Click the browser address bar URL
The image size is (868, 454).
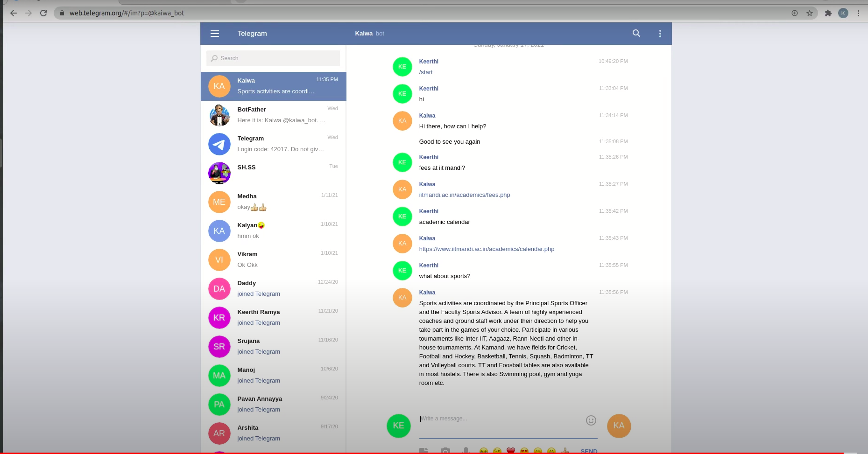coord(127,13)
